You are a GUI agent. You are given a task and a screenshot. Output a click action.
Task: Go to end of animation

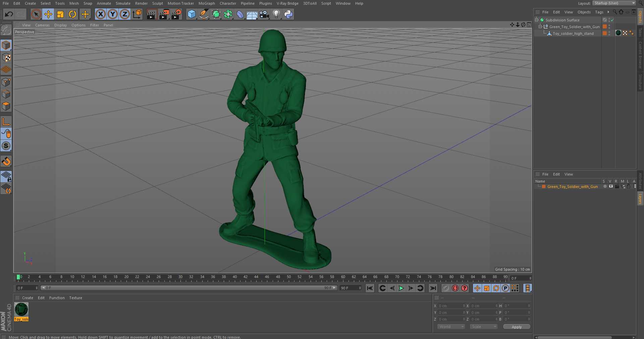coord(433,288)
